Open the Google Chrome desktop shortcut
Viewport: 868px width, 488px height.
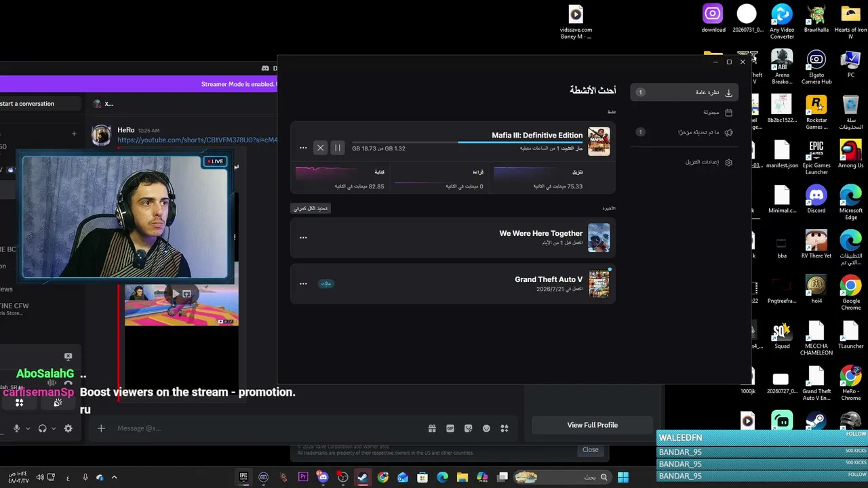point(850,293)
